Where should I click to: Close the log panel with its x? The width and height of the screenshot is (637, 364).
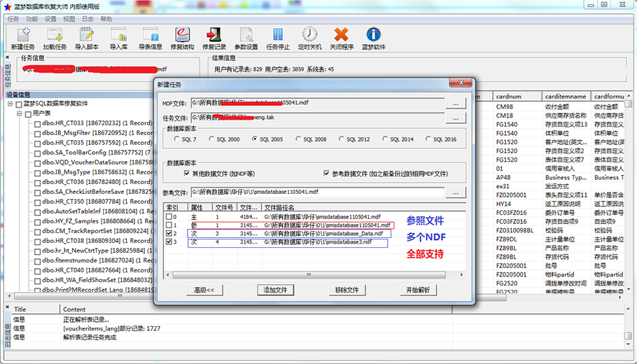(x=7, y=307)
